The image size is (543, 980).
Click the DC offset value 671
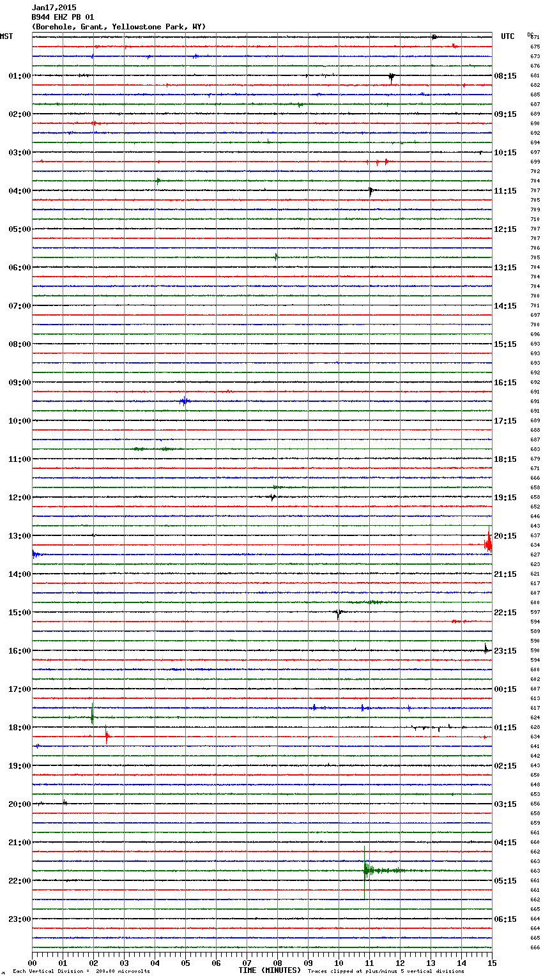(535, 37)
